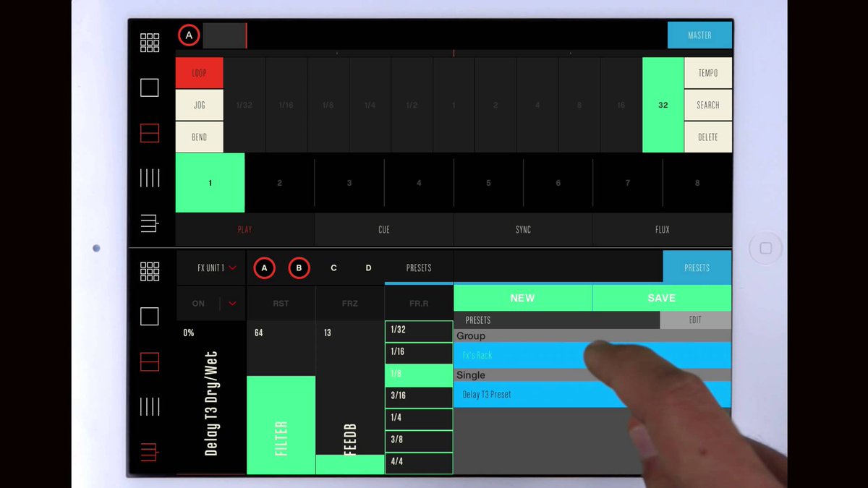Set loop size to 1/32
Viewport: 868px width, 488px height.
pyautogui.click(x=244, y=105)
